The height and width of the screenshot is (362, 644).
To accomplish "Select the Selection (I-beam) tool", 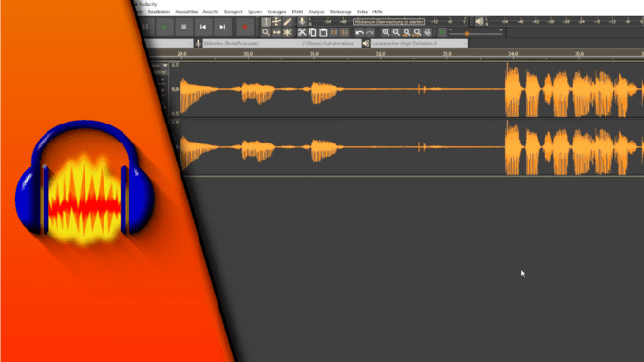I will (x=266, y=22).
